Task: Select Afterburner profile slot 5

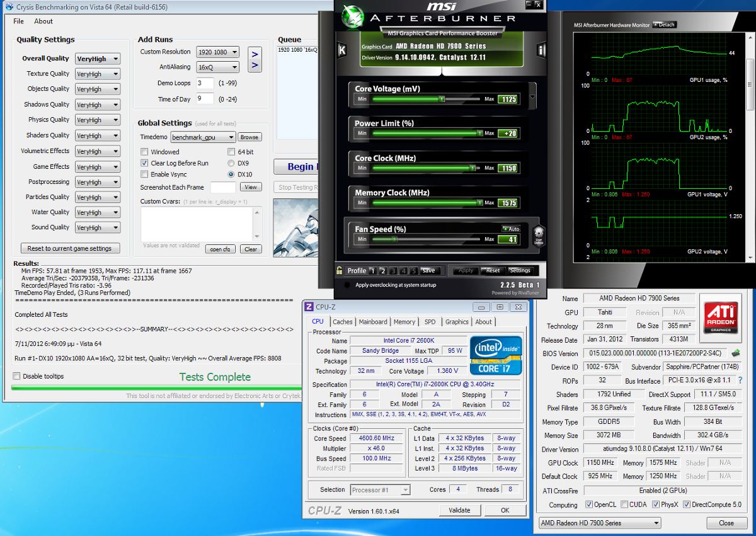Action: 413,271
